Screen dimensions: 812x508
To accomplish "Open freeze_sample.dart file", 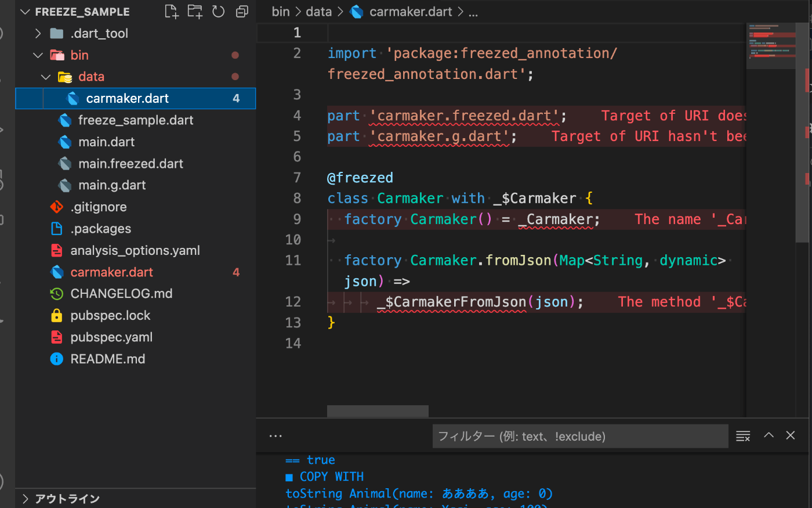I will pos(135,120).
